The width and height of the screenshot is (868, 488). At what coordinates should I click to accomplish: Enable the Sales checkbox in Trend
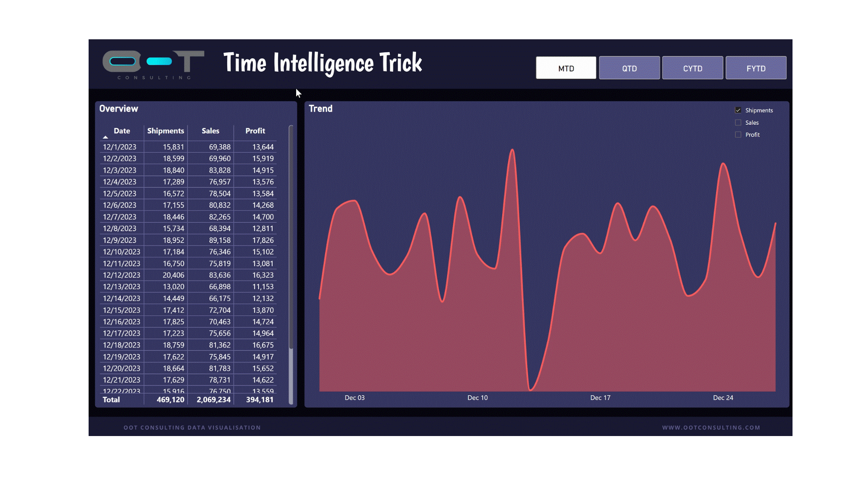pos(738,122)
